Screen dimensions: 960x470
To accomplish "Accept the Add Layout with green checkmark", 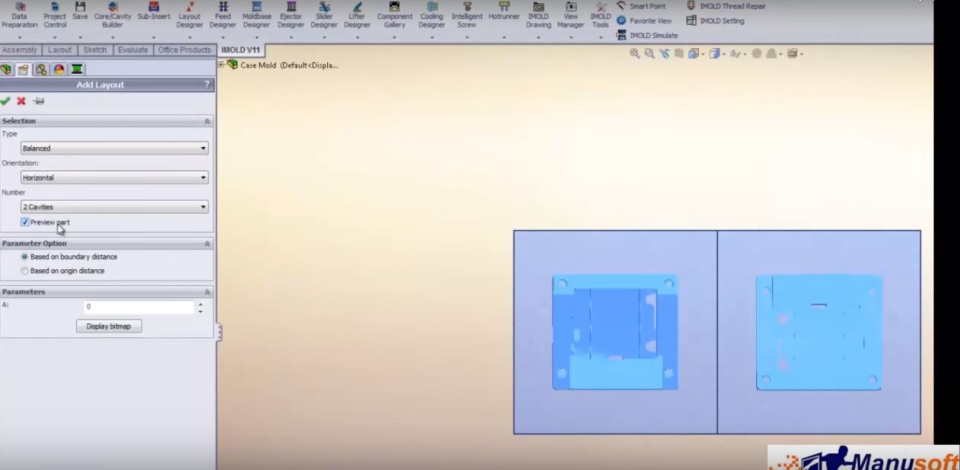I will (6, 101).
